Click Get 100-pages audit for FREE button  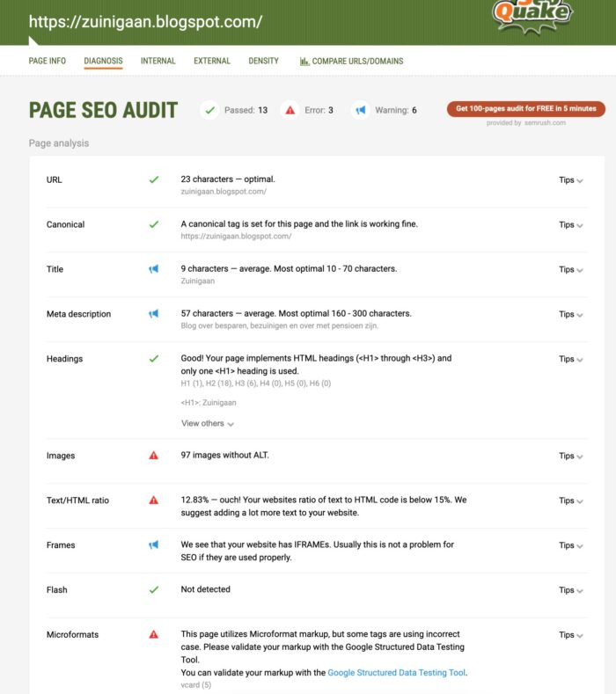tap(525, 109)
